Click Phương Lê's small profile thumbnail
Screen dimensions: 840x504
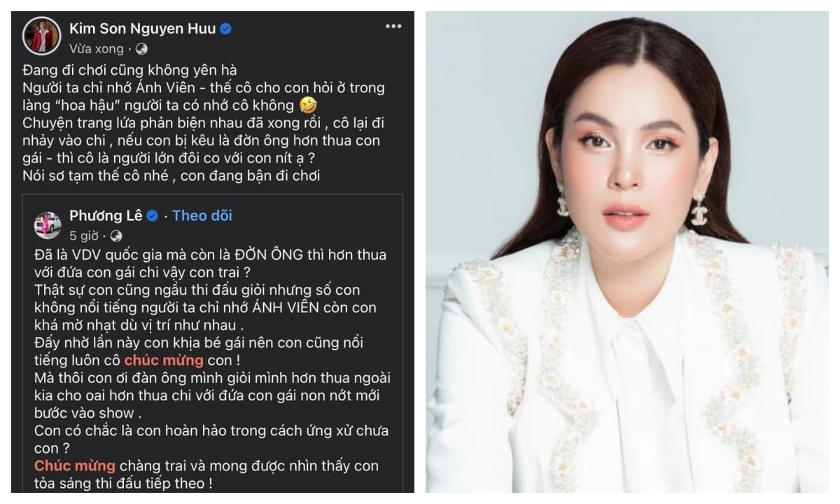[x=48, y=225]
